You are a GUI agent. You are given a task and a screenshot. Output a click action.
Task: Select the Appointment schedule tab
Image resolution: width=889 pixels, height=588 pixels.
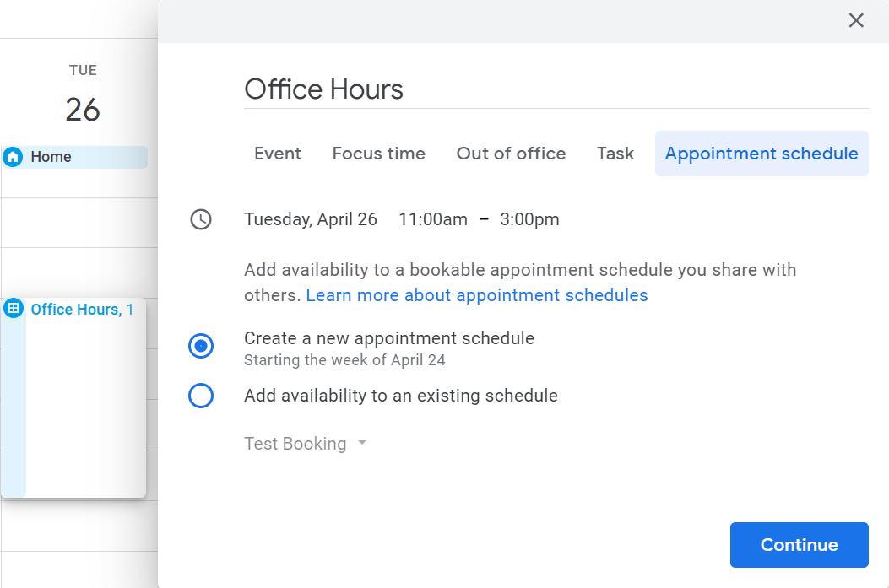point(761,154)
